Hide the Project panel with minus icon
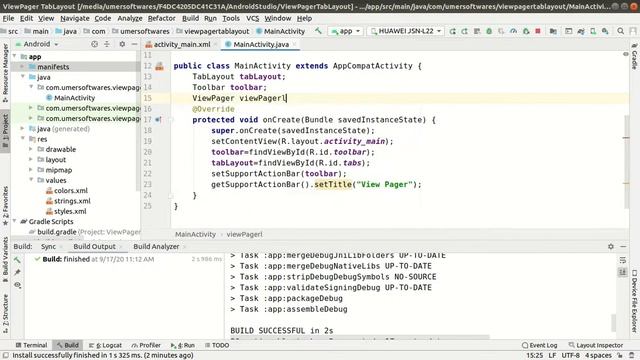 [134, 44]
